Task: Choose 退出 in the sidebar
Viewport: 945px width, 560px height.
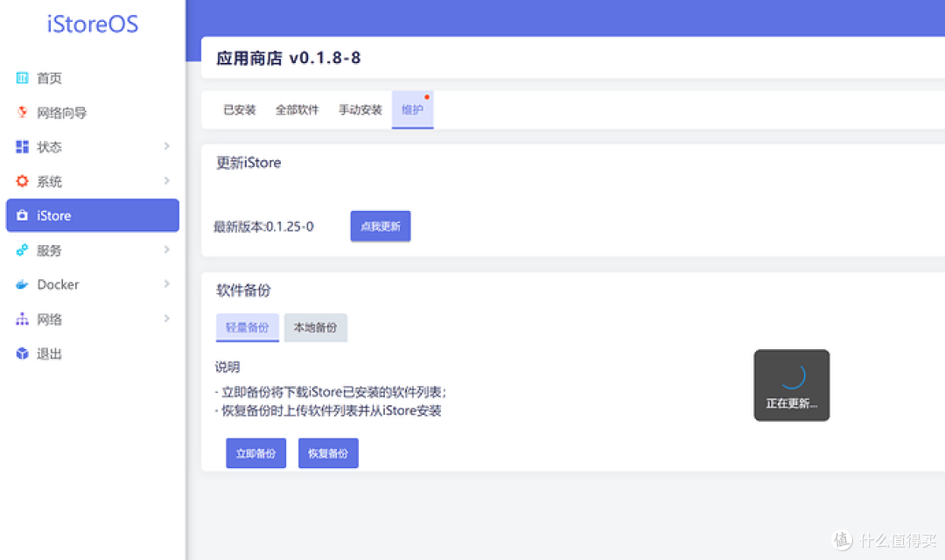Action: (93, 353)
